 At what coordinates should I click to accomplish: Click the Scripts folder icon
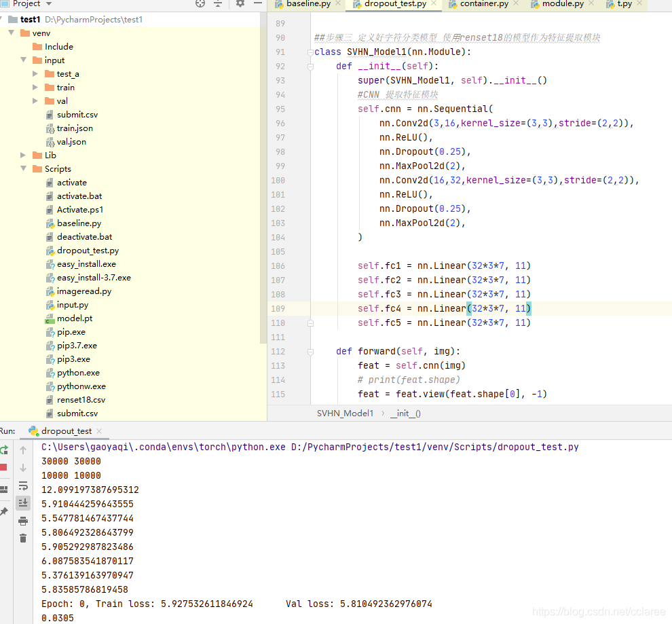38,168
